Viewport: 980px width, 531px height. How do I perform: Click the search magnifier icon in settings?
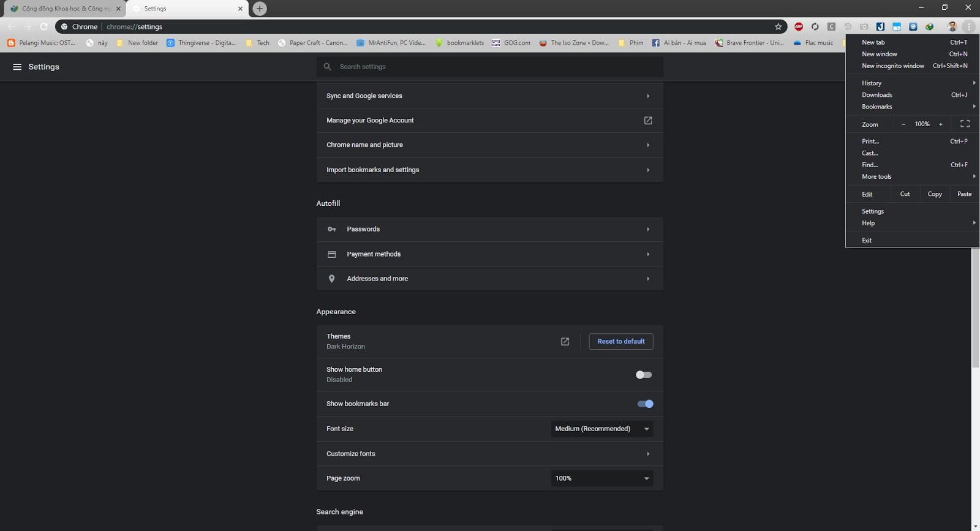(x=327, y=67)
